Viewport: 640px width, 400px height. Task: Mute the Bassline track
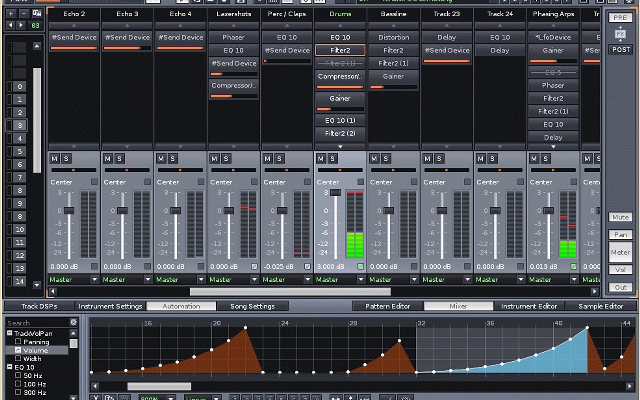point(374,159)
